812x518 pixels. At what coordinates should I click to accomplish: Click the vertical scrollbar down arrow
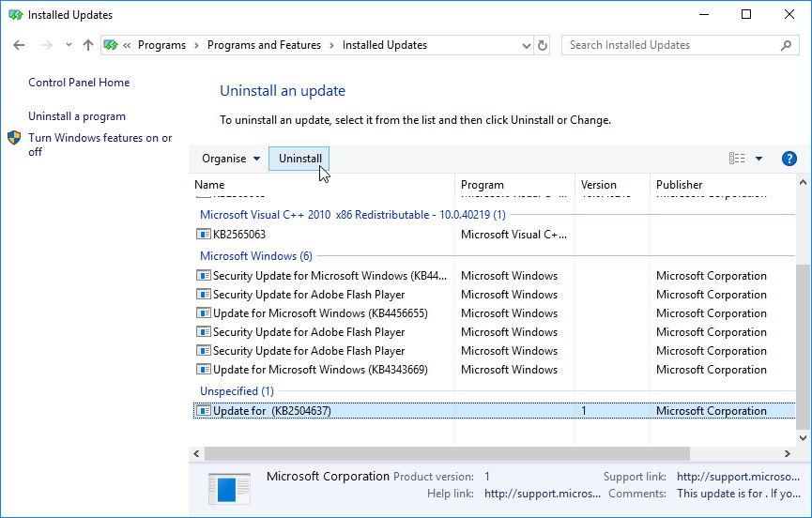[x=803, y=438]
